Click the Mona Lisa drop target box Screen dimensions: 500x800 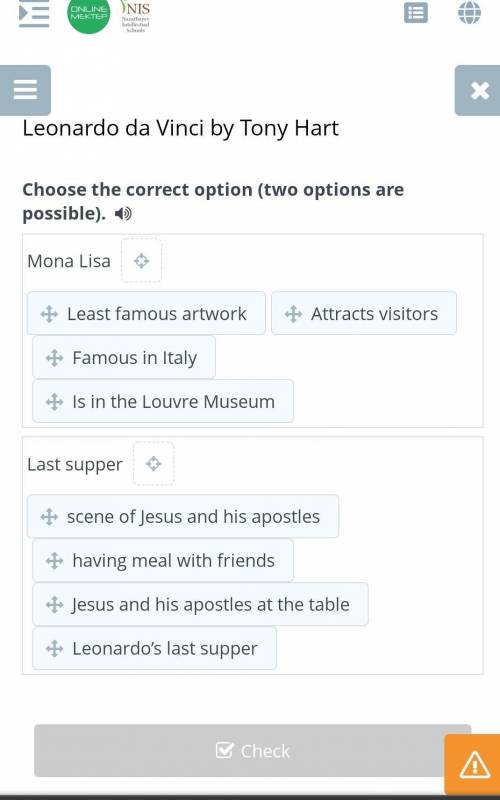pos(141,261)
